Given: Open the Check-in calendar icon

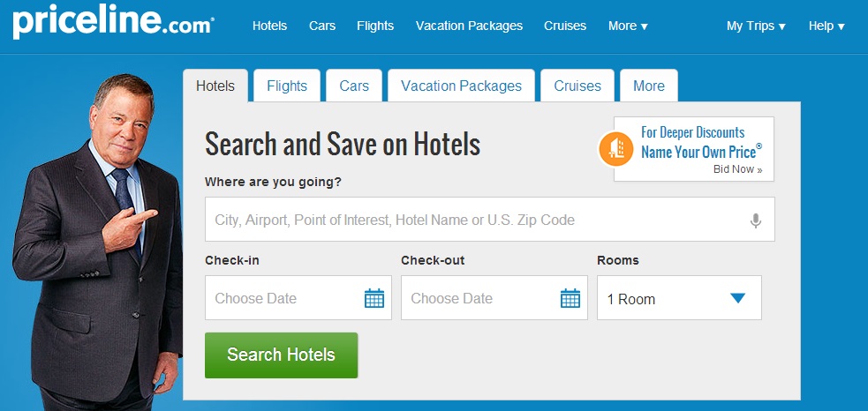Looking at the screenshot, I should click(374, 298).
